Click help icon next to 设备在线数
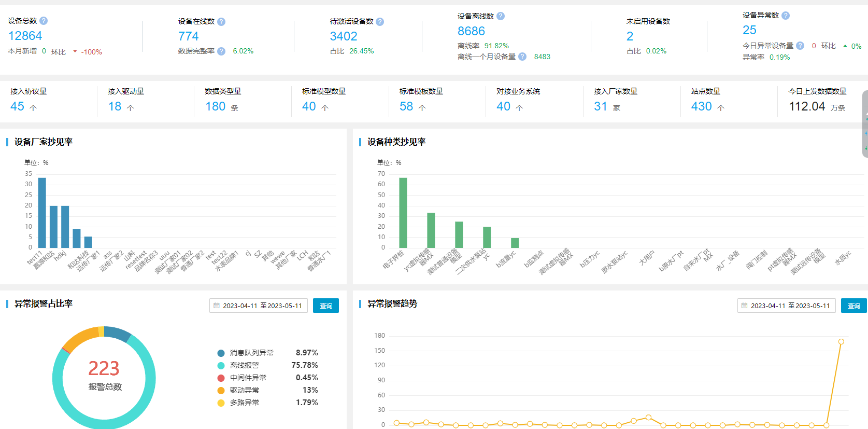The image size is (868, 429). (221, 22)
